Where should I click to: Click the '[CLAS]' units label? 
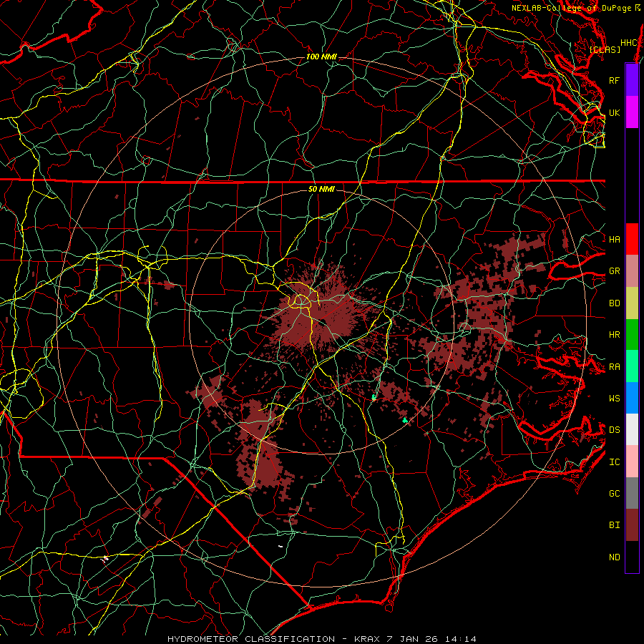(605, 49)
